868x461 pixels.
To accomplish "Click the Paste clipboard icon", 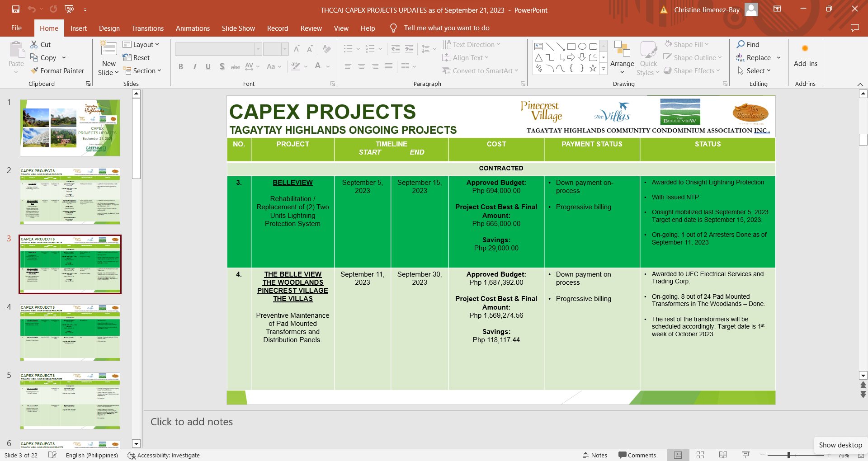I will point(16,50).
